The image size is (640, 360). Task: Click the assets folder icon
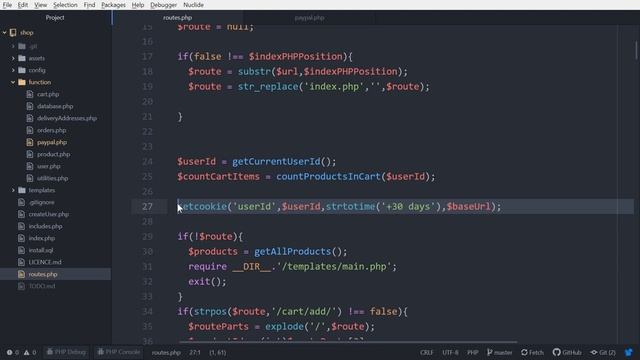pos(22,58)
